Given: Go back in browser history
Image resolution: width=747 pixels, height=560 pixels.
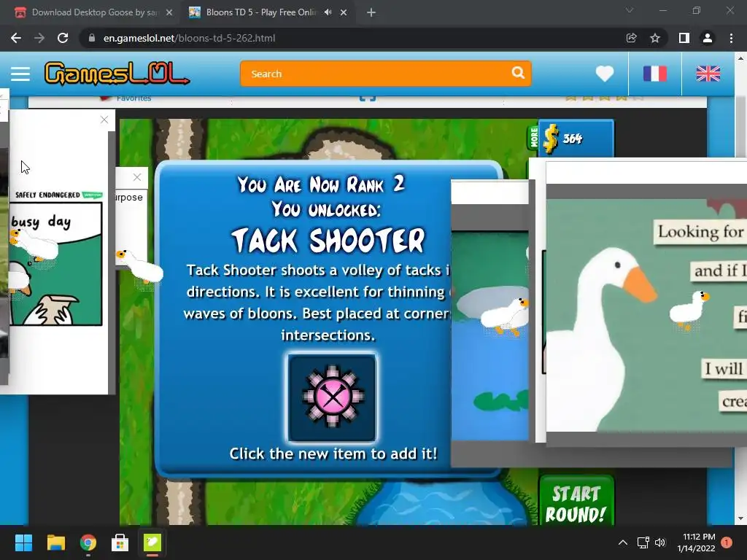Looking at the screenshot, I should (16, 38).
